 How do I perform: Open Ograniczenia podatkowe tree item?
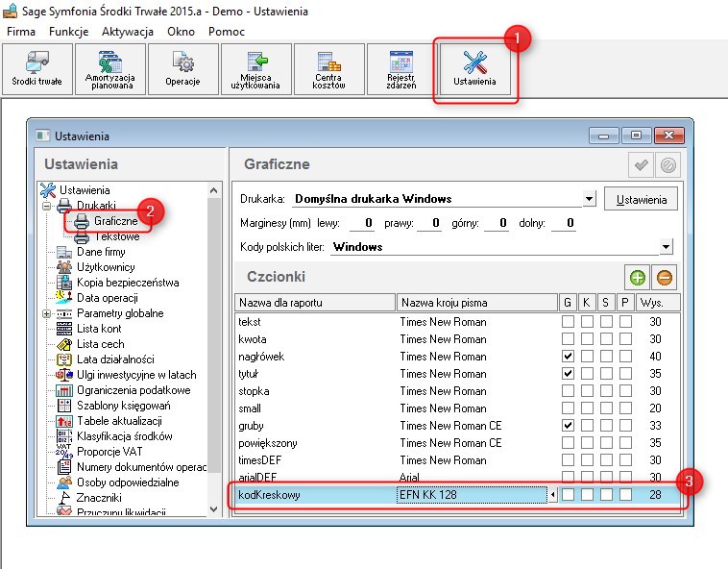[x=133, y=389]
